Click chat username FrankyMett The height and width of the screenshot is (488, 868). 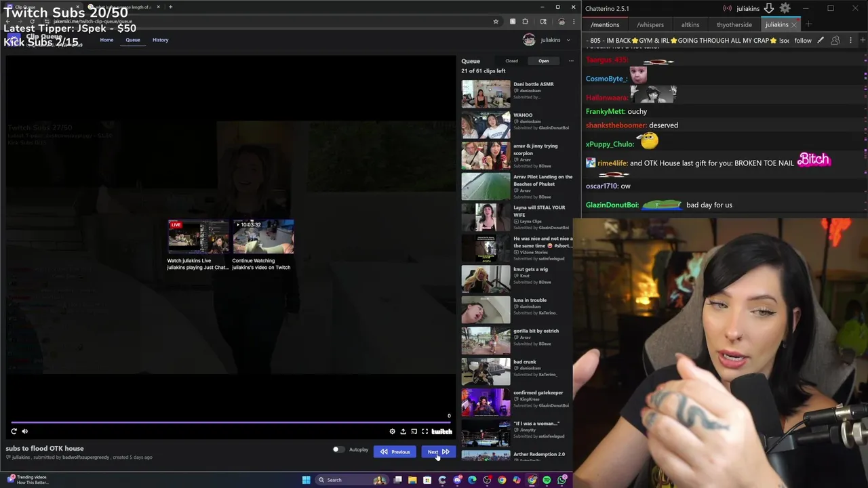[x=605, y=112]
